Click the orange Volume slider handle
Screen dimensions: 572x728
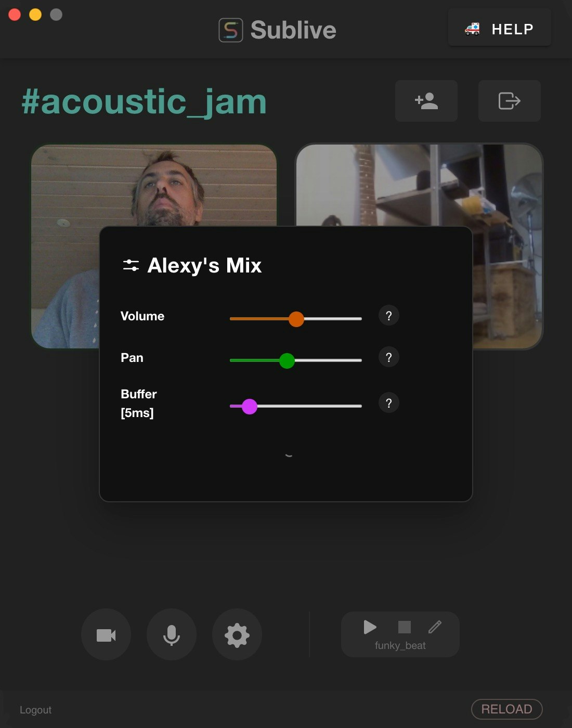tap(296, 319)
